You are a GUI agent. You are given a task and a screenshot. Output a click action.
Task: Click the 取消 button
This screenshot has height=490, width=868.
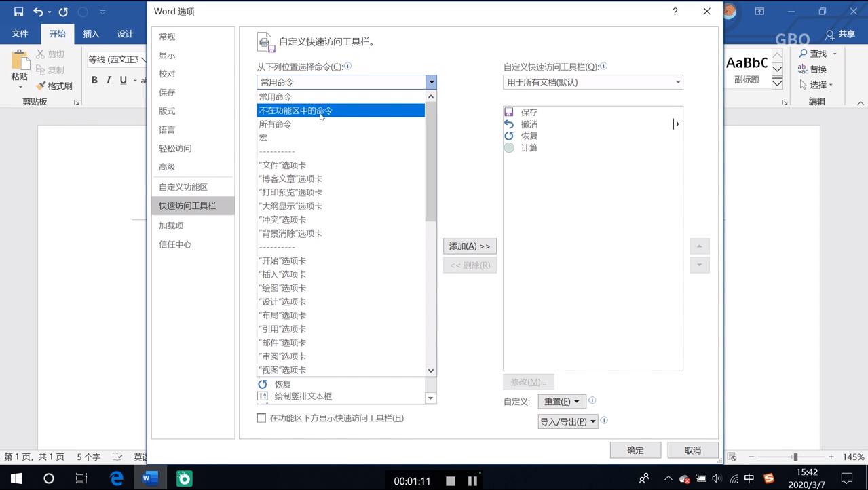(693, 450)
